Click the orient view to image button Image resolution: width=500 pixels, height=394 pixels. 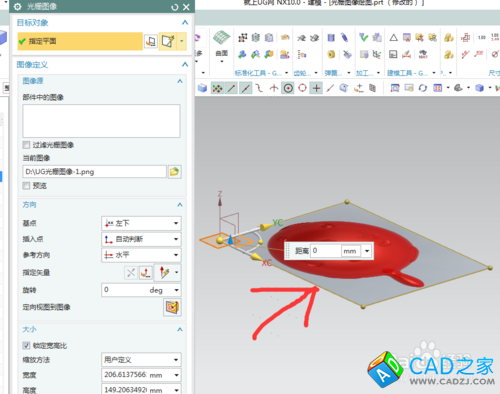tap(172, 307)
